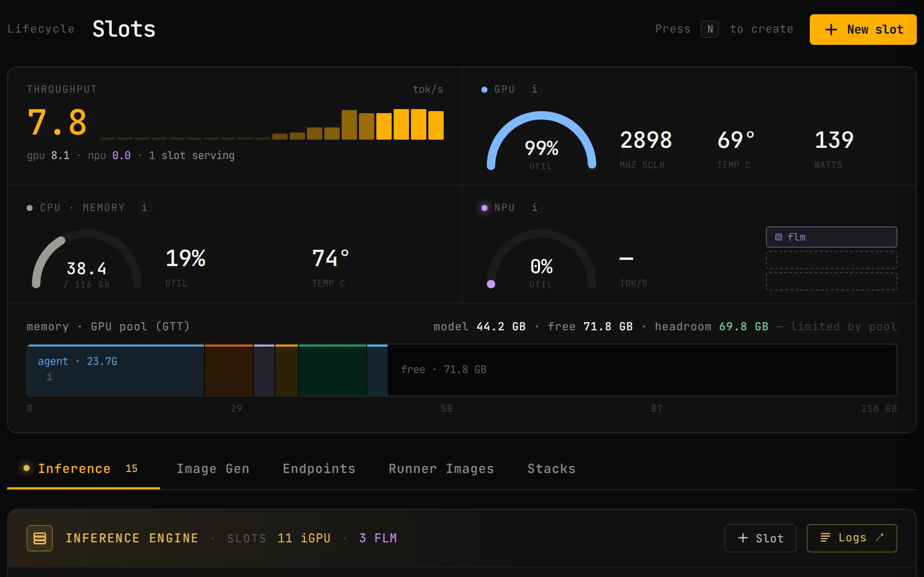Click the green memory pool segment
The width and height of the screenshot is (924, 577).
(x=332, y=370)
